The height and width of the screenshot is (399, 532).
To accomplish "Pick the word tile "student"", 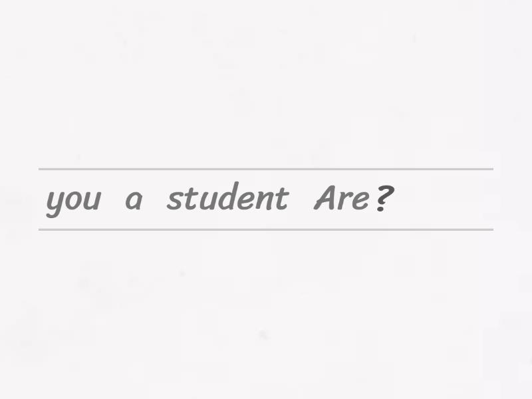I will (227, 199).
